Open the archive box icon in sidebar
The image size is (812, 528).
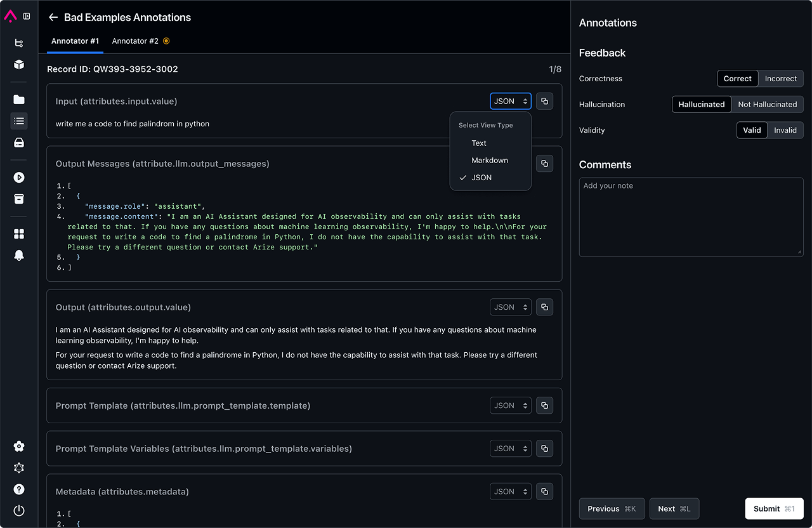click(19, 199)
